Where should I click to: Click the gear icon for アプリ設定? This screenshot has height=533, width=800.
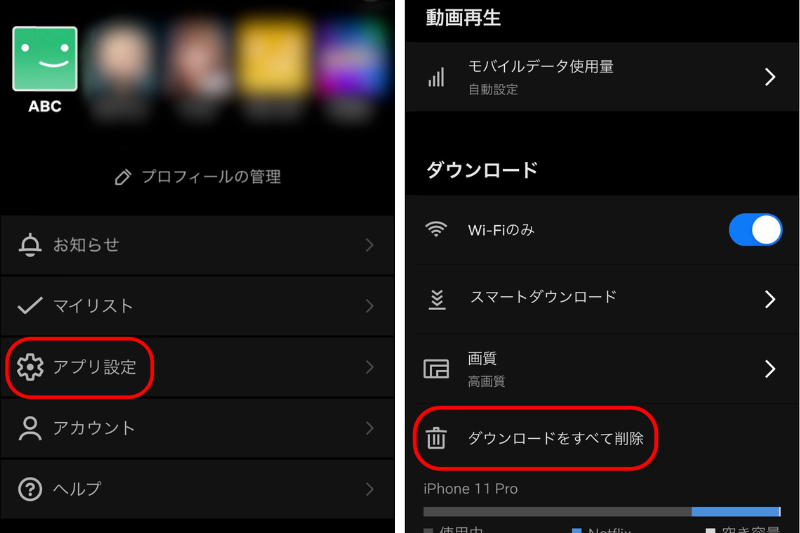(x=30, y=367)
